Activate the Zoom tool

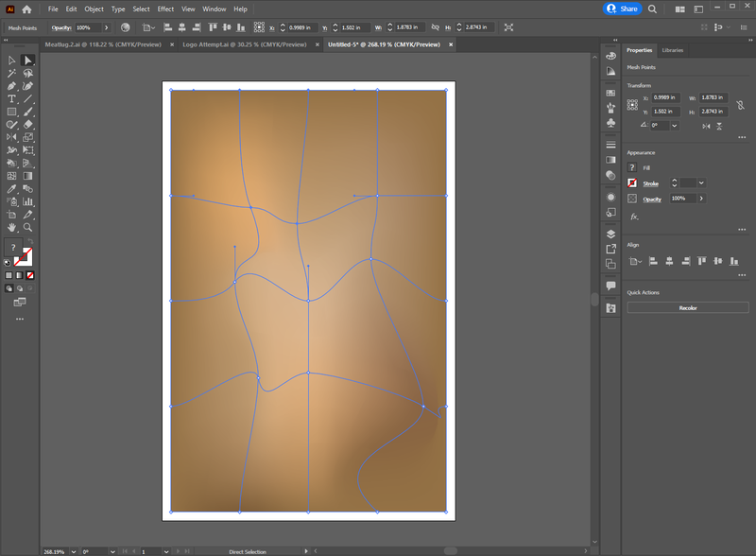[28, 227]
